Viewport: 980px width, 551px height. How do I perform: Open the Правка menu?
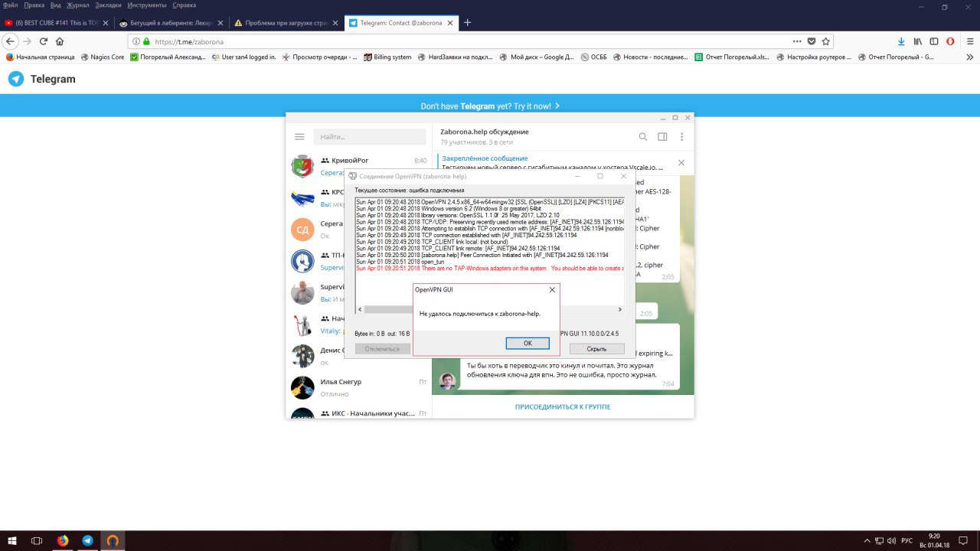pyautogui.click(x=34, y=5)
